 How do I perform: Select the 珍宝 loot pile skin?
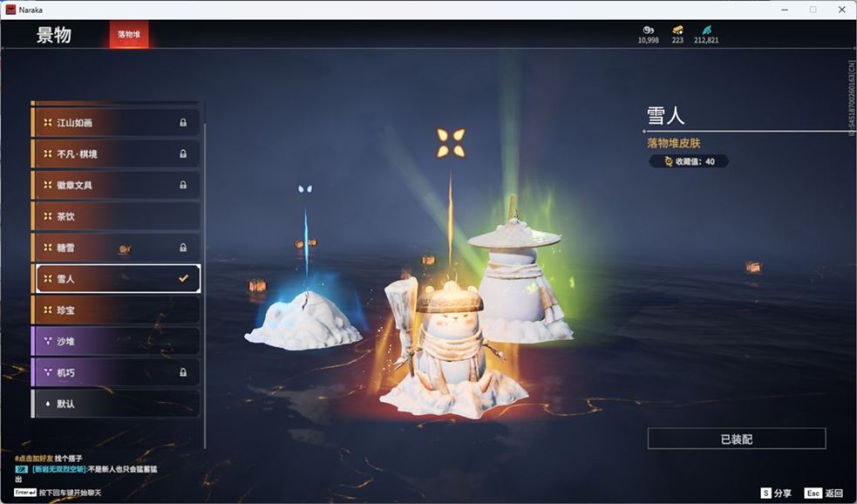point(115,310)
